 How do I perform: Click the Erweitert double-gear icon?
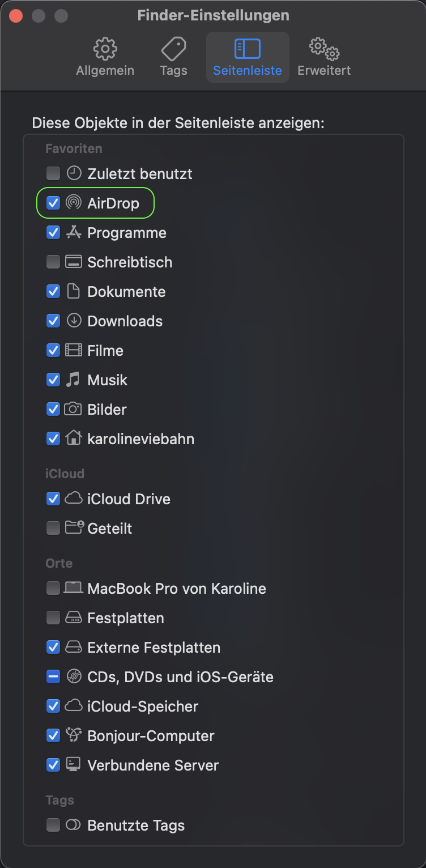point(324,50)
